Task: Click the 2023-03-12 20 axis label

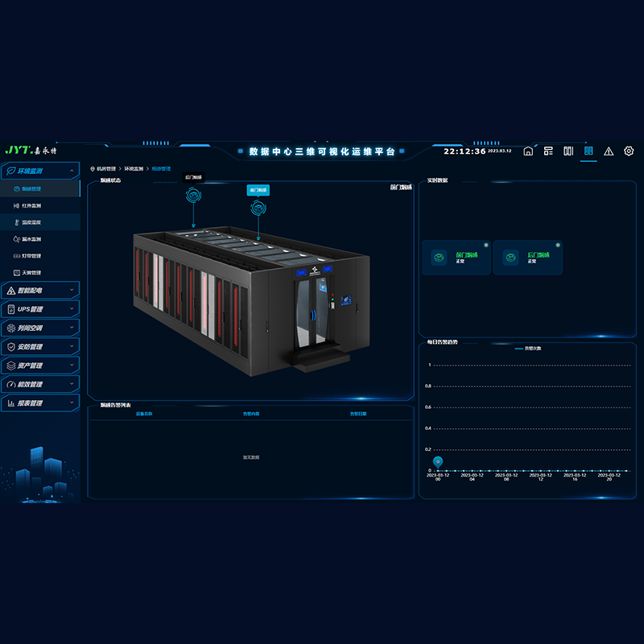Action: pos(609,477)
